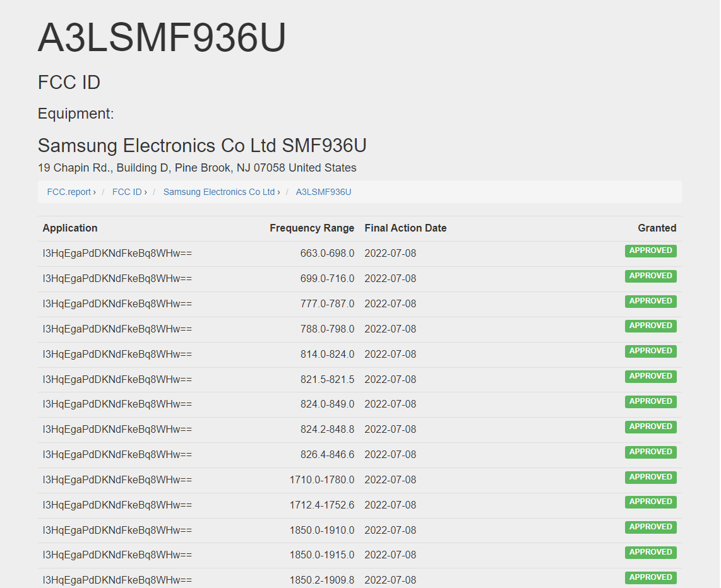Image resolution: width=721 pixels, height=588 pixels.
Task: Open the application for the 824.2-848.8 range
Action: point(117,430)
